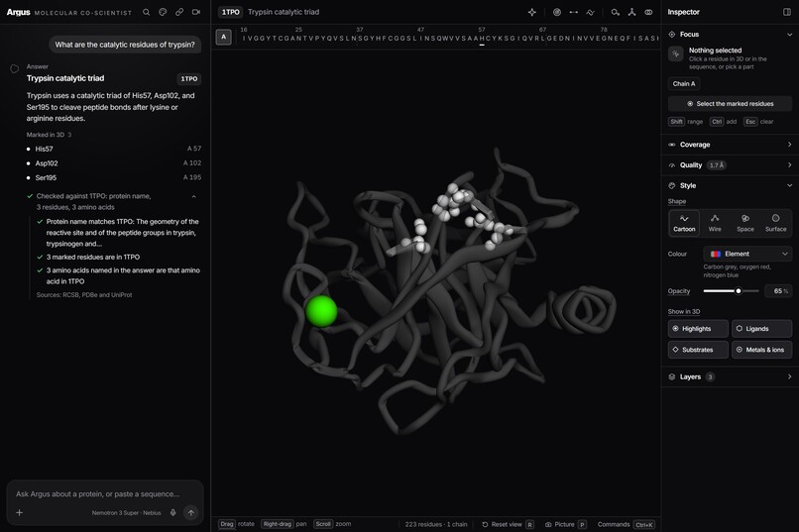Image resolution: width=799 pixels, height=532 pixels.
Task: Click the Style palette icon
Action: (671, 186)
